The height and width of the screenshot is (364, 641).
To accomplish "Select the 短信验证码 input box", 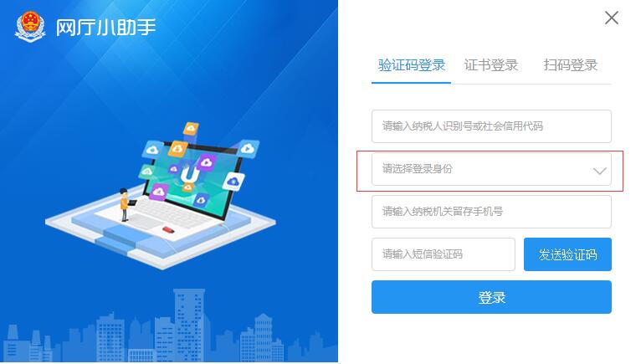I will pos(444,254).
